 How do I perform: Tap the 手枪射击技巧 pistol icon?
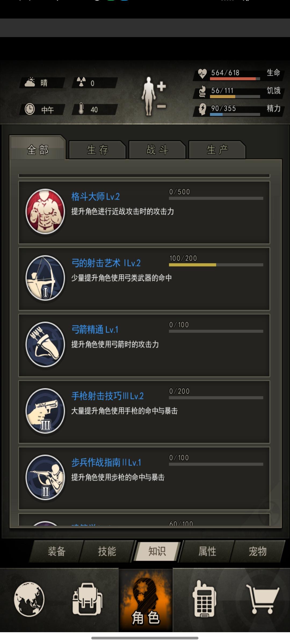click(x=45, y=411)
